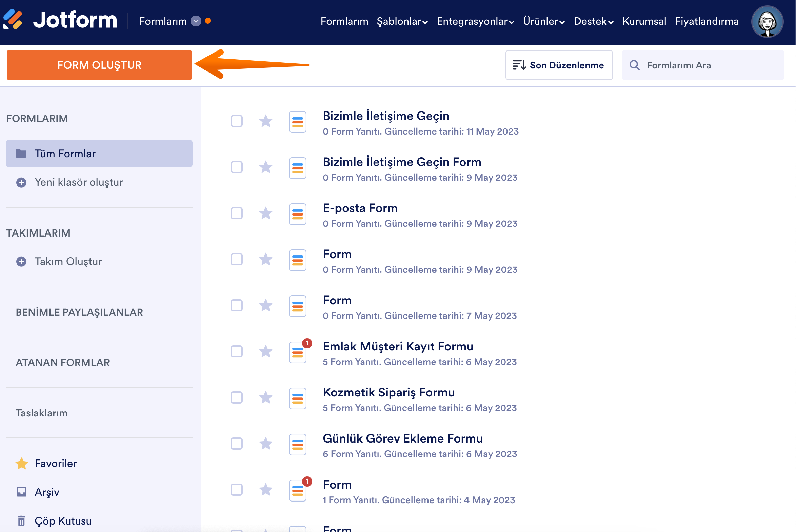Screen dimensions: 796x532
Task: Click plus icon for Yeni klasör oluştur
Action: coord(21,183)
